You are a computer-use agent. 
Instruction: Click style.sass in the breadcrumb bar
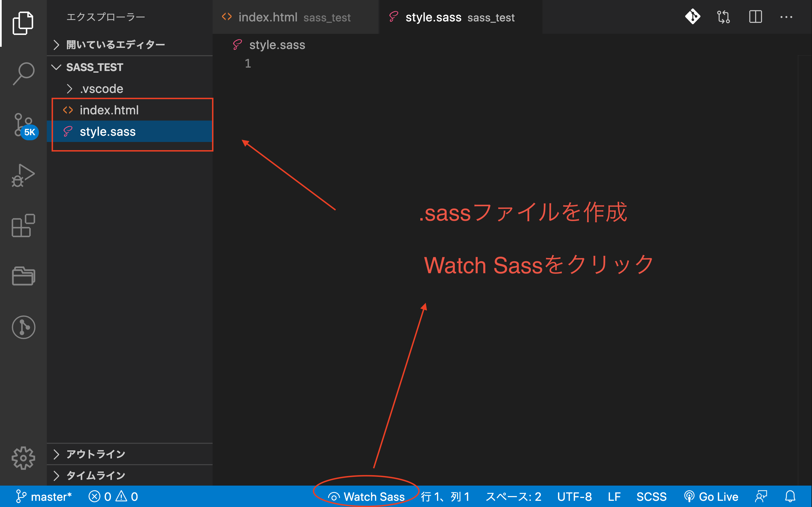click(277, 45)
